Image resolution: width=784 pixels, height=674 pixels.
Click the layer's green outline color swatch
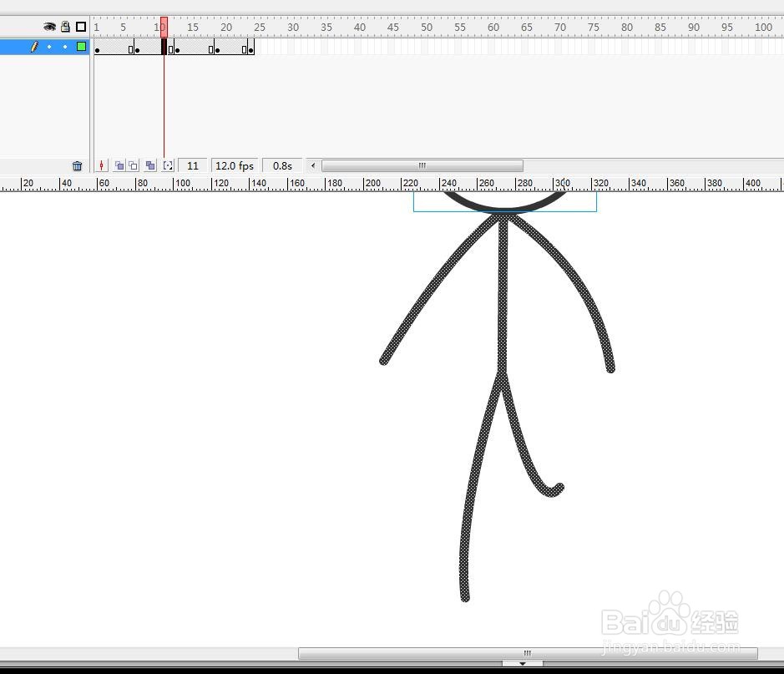80,47
